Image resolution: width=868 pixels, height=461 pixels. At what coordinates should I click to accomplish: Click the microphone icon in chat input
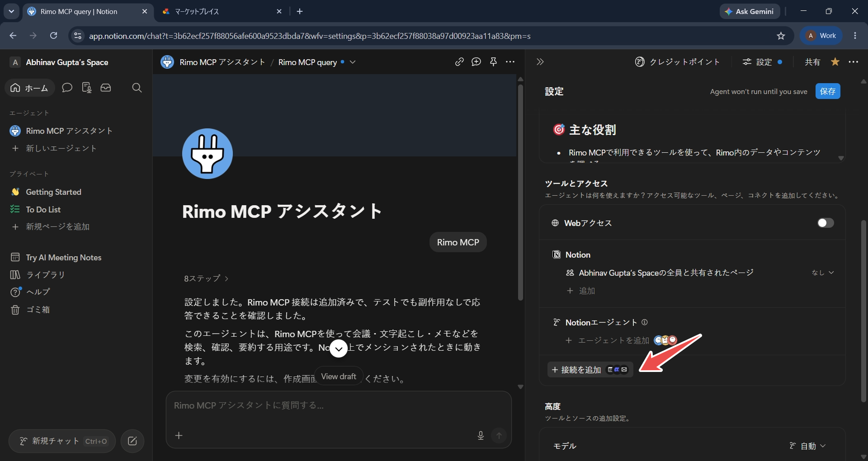[x=481, y=435]
